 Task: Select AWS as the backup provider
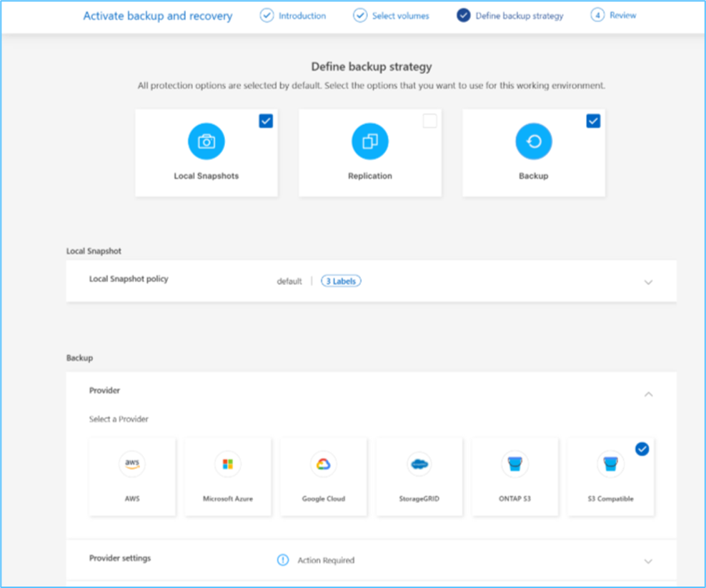(132, 476)
